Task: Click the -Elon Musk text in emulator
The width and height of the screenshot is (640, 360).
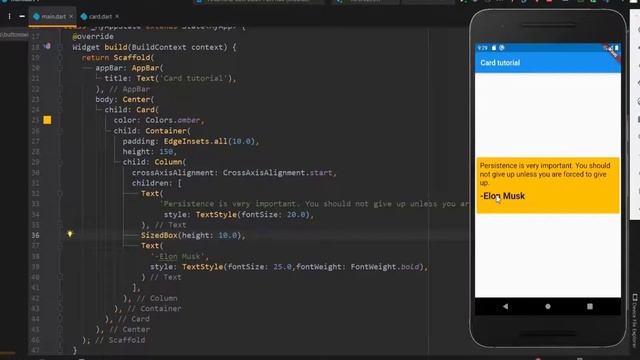Action: point(502,196)
